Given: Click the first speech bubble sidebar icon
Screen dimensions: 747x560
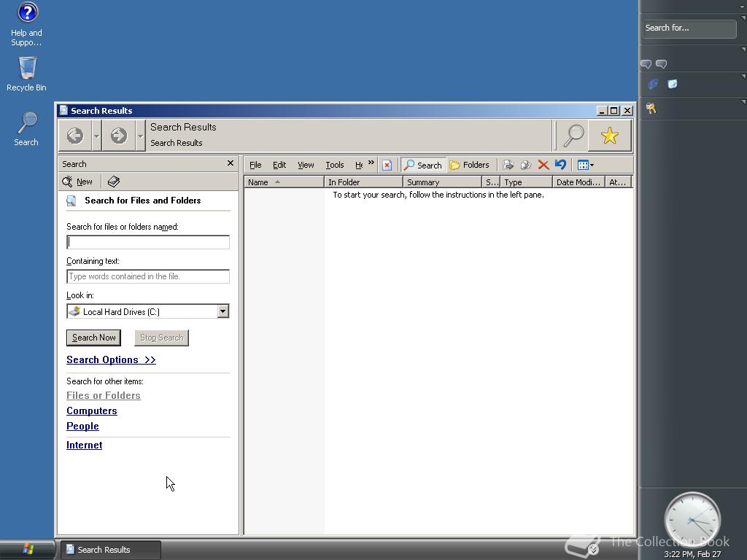Looking at the screenshot, I should (646, 64).
